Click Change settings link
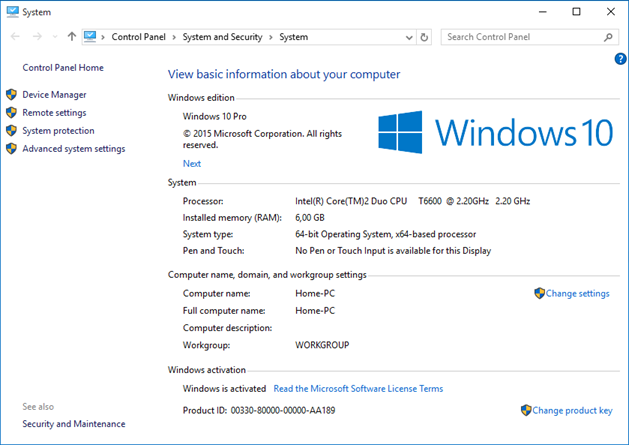Image resolution: width=629 pixels, height=445 pixels. pos(577,294)
